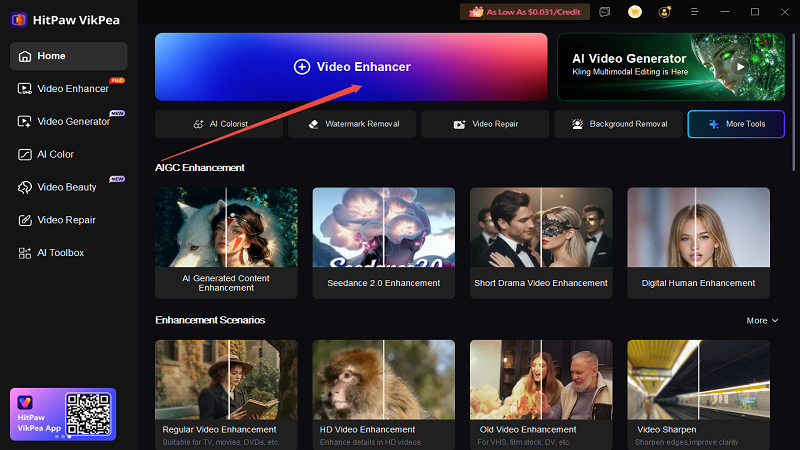Open the feedback message icon in title bar
The width and height of the screenshot is (800, 450).
coord(605,12)
